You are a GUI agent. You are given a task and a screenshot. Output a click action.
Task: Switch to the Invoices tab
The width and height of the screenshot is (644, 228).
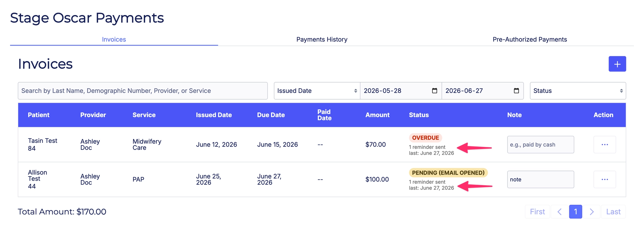pyautogui.click(x=114, y=40)
